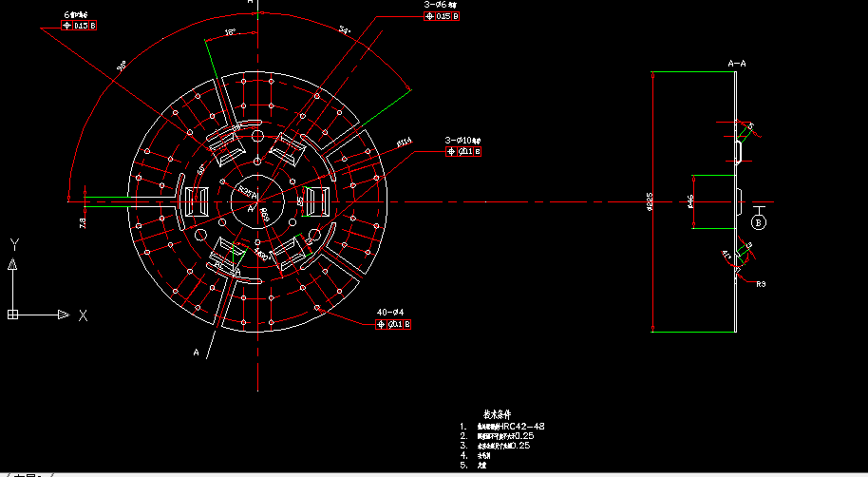Select the top-left "0.15 B" tolerance frame
868x477 pixels.
tap(79, 26)
